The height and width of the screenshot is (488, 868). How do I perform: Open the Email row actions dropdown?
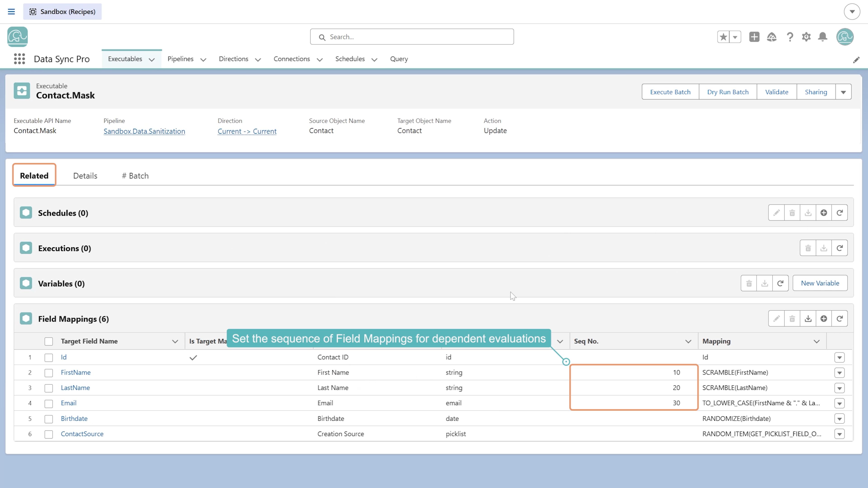[x=839, y=404]
